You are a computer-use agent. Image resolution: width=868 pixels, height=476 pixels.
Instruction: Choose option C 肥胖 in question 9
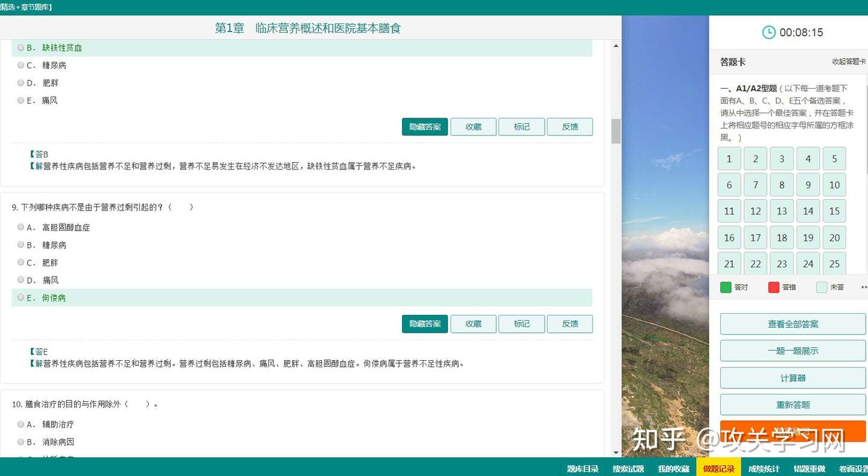click(x=21, y=262)
